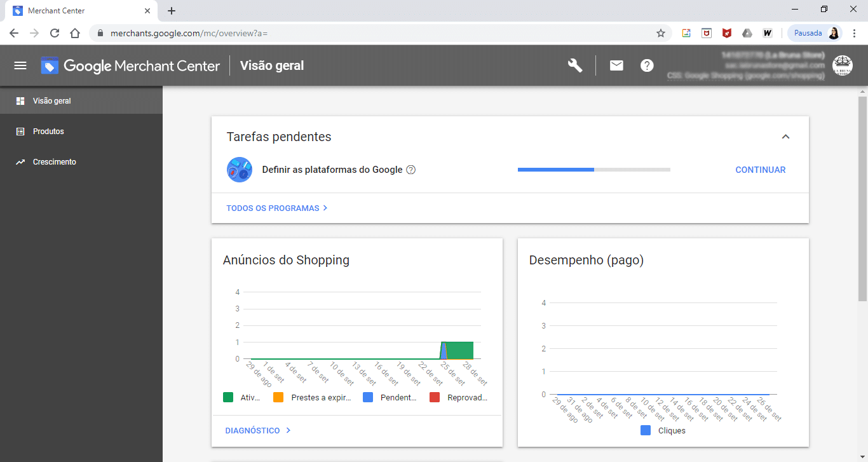Click the blue Pendentes legend swatch
868x462 pixels.
(368, 398)
